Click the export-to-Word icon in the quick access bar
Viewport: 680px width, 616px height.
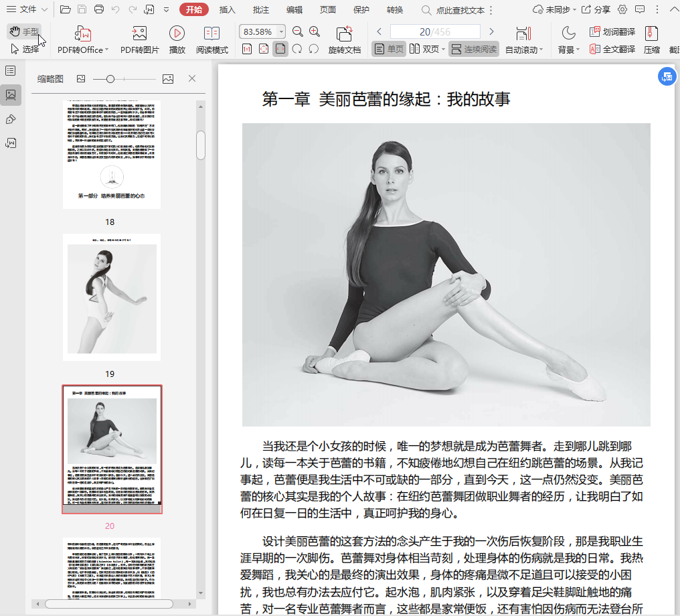[x=149, y=9]
